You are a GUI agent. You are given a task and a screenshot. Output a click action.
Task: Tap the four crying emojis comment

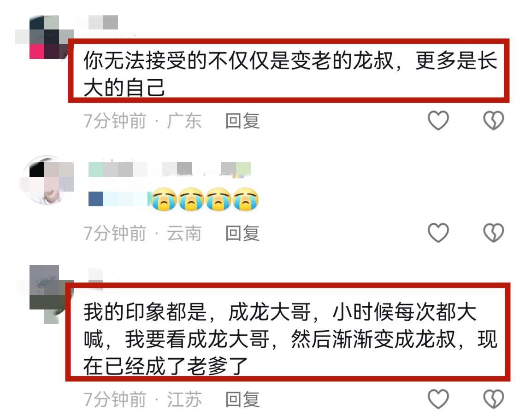[205, 199]
